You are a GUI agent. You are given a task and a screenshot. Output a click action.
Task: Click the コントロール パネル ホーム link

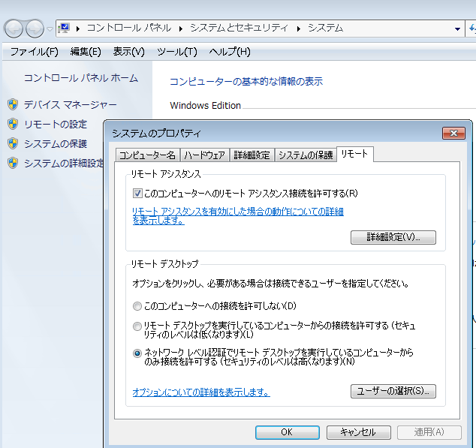point(81,78)
